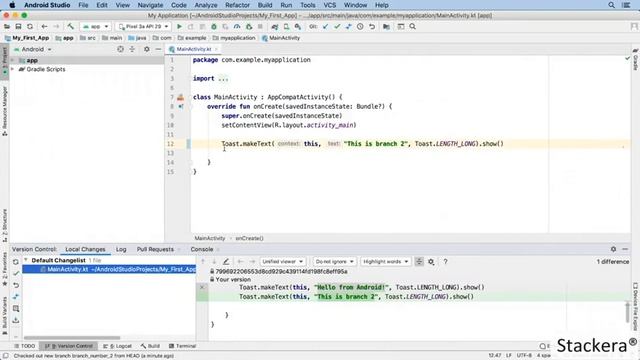The height and width of the screenshot is (360, 640).
Task: Select MainActivity.kt in Default Changelist
Action: [109, 269]
